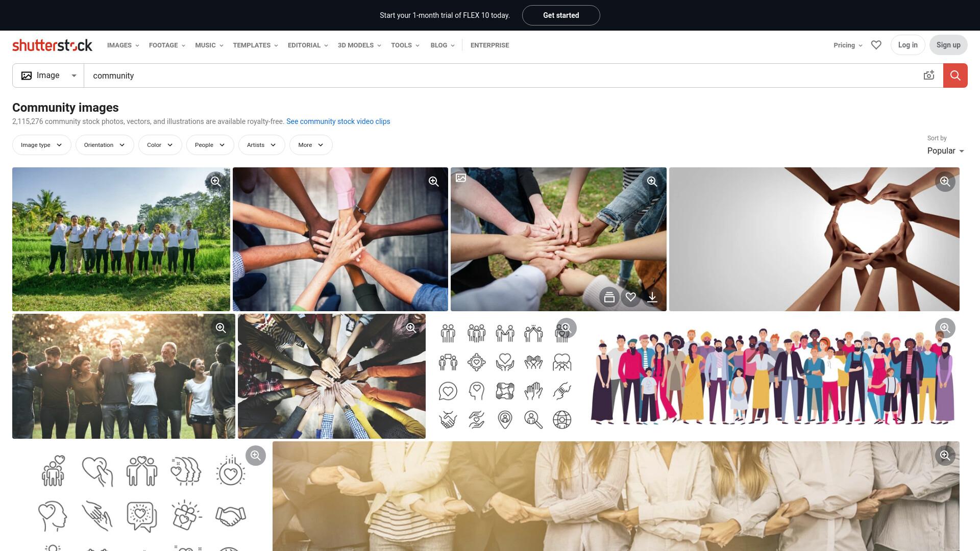Click the Shutterstock logo
980x551 pixels.
(x=52, y=45)
